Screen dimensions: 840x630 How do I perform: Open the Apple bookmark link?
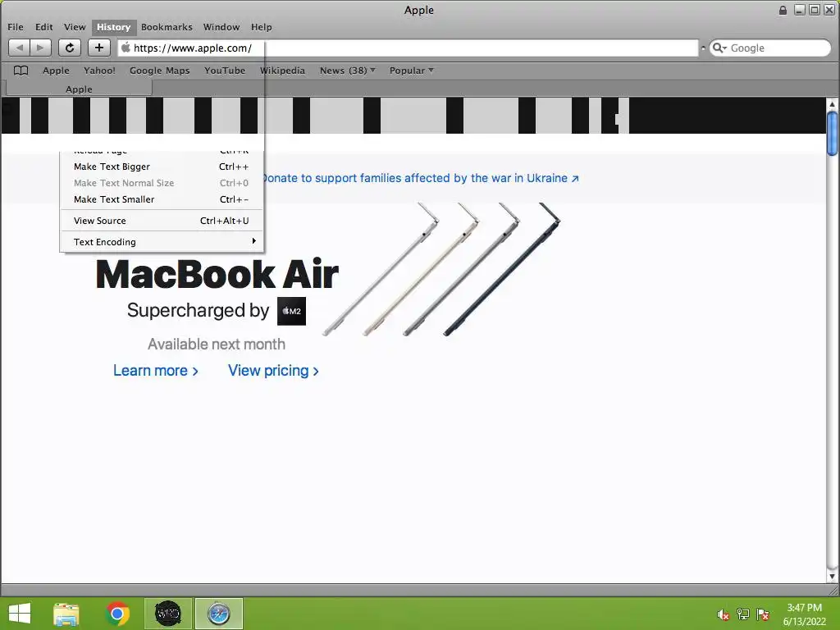tap(56, 71)
